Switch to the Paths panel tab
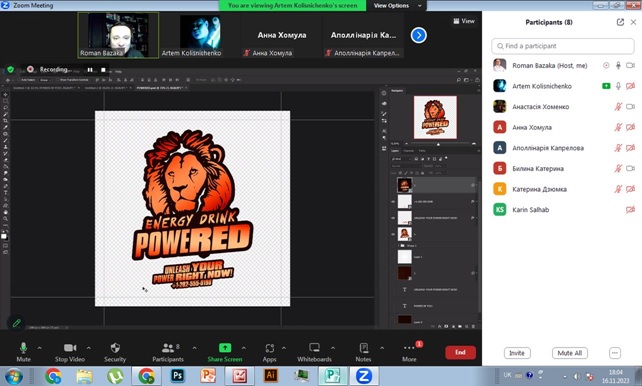The width and height of the screenshot is (642, 386). 422,151
